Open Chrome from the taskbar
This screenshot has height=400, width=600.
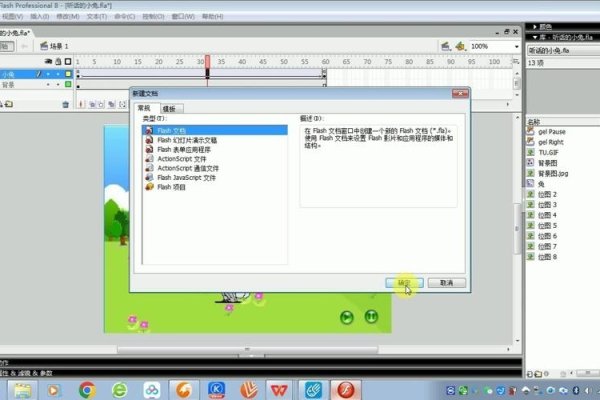(x=87, y=390)
